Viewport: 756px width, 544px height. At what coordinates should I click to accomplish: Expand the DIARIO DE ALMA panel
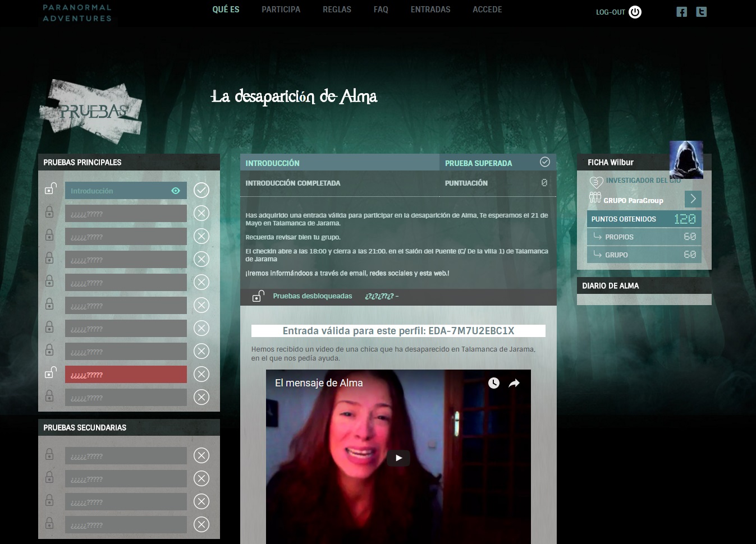[644, 286]
